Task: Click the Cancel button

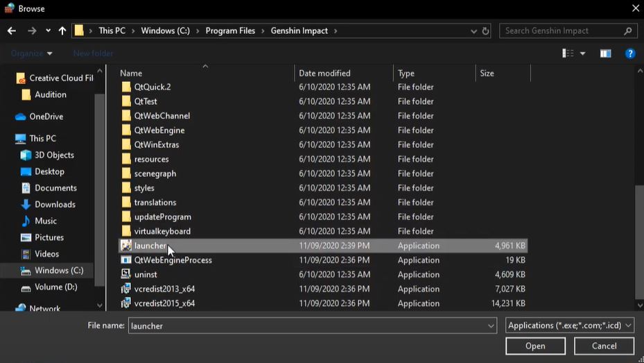Action: (x=604, y=346)
